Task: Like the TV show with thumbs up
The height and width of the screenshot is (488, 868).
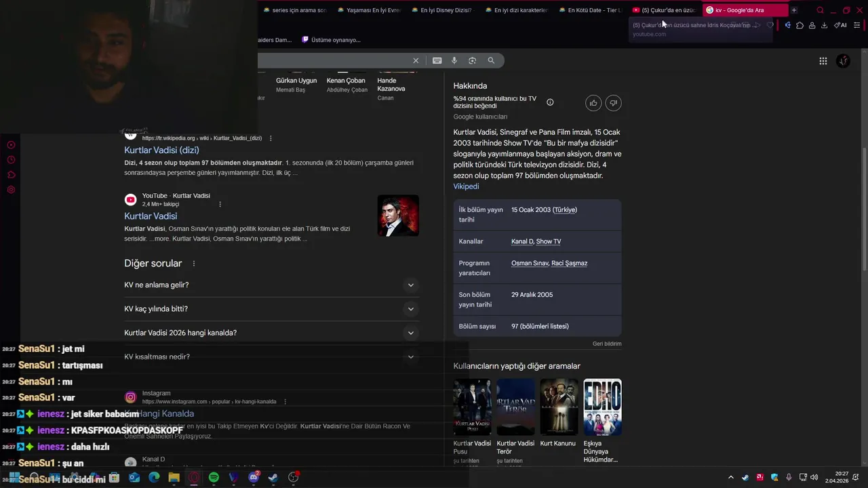Action: pyautogui.click(x=593, y=103)
